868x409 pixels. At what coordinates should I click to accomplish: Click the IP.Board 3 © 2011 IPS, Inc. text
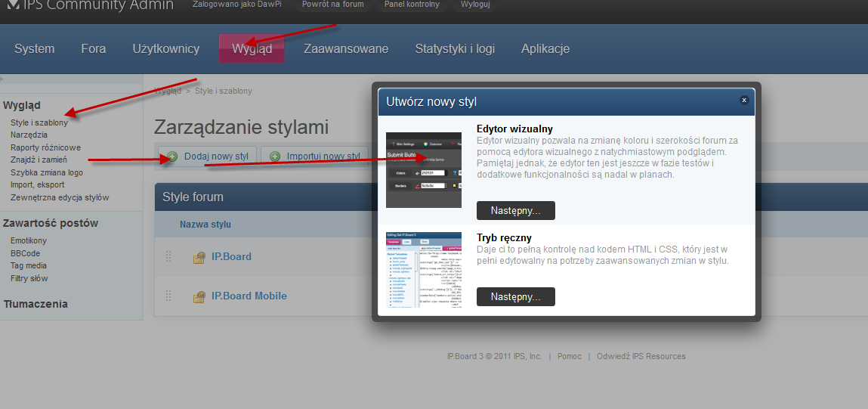point(494,356)
